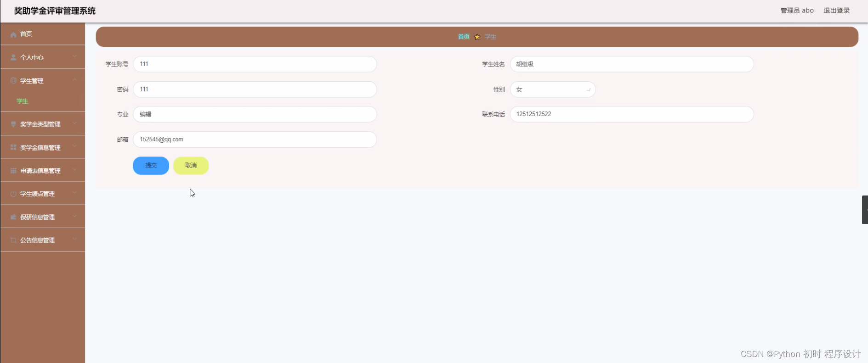This screenshot has width=868, height=363.
Task: Click the icon beside 保研信息管理
Action: [13, 217]
